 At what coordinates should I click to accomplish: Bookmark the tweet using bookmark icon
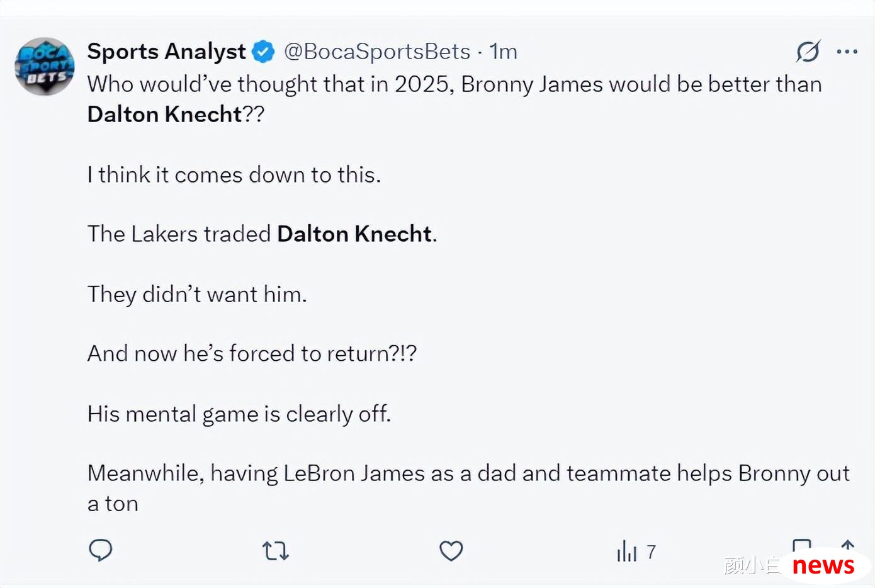(x=801, y=545)
